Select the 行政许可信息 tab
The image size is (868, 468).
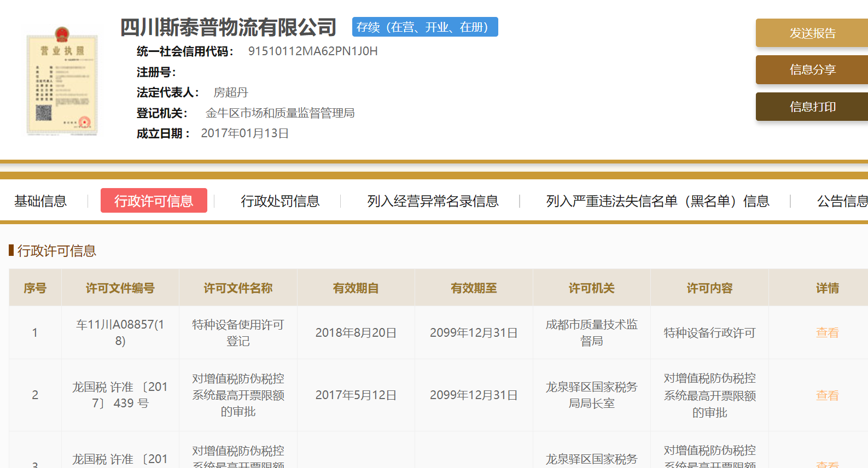[x=154, y=201]
